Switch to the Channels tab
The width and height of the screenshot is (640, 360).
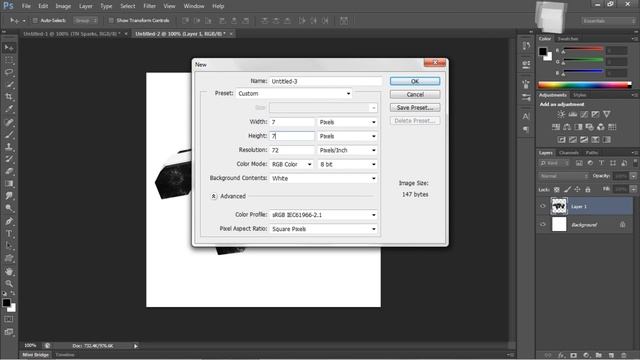tap(569, 153)
